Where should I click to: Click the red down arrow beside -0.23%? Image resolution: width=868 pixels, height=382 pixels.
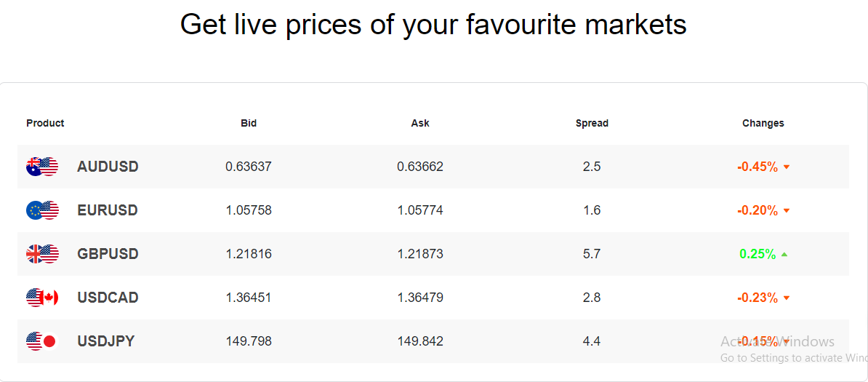pyautogui.click(x=786, y=298)
